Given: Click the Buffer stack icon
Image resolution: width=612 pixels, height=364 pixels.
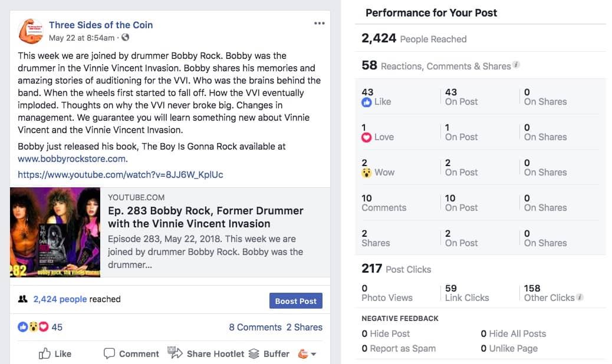Looking at the screenshot, I should tap(254, 353).
